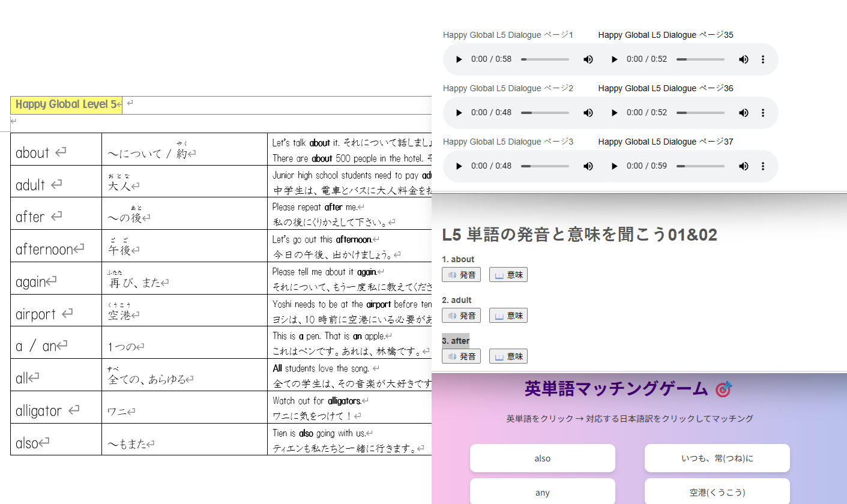847x504 pixels.
Task: Mute the ページ36 audio player
Action: tap(744, 113)
